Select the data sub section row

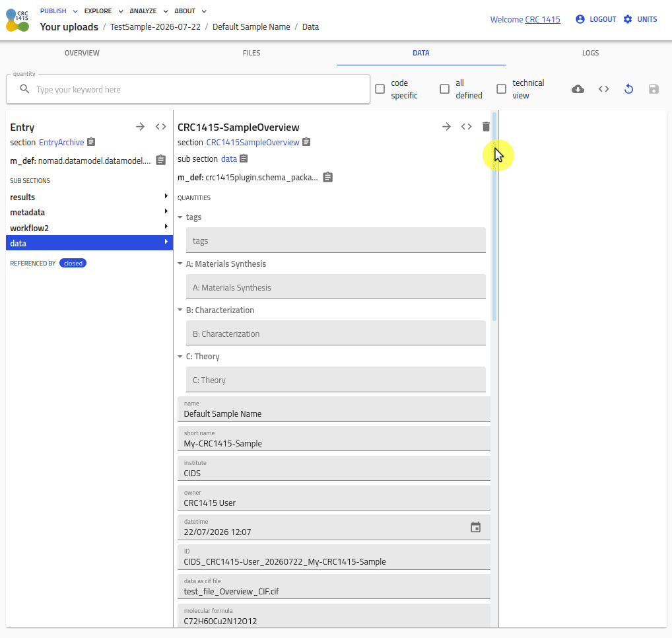click(89, 243)
